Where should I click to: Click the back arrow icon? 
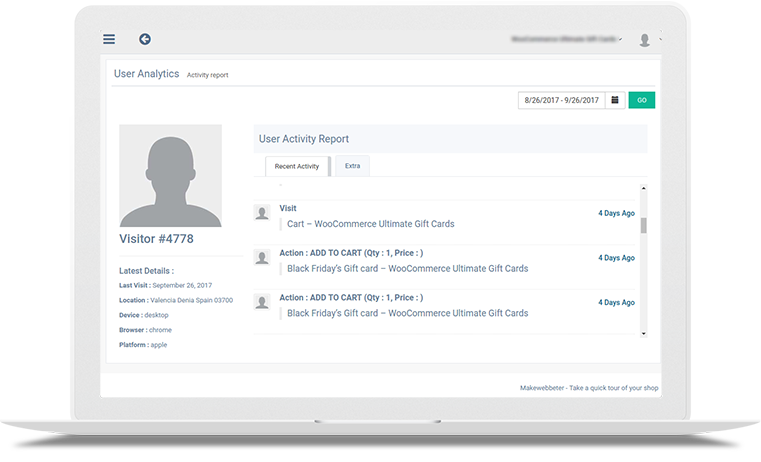point(145,40)
